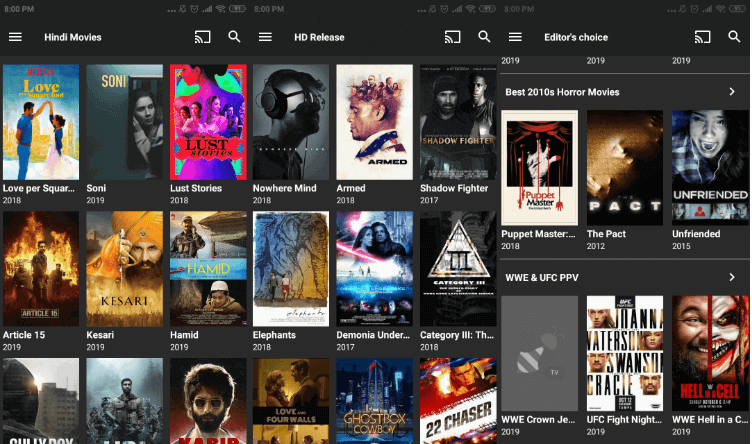Select WWE & UFC PPV heading
The height and width of the screenshot is (444, 752).
[x=542, y=278]
